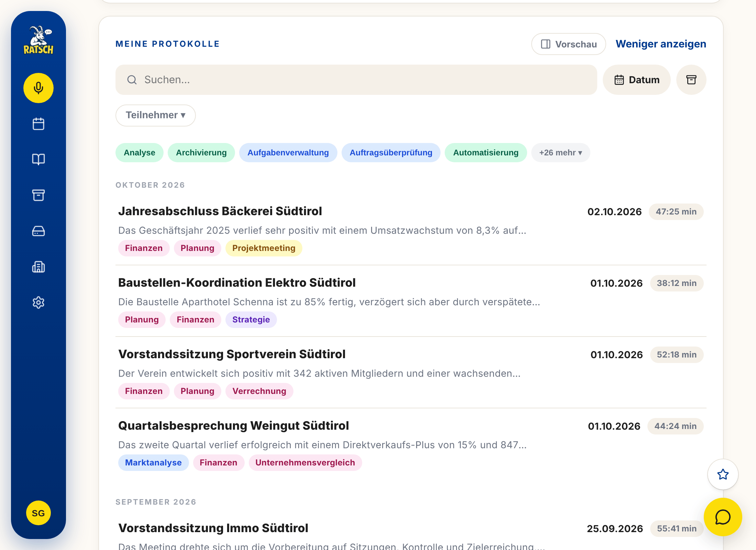Filter by the Automatisierung tag
The height and width of the screenshot is (550, 756).
(x=486, y=153)
